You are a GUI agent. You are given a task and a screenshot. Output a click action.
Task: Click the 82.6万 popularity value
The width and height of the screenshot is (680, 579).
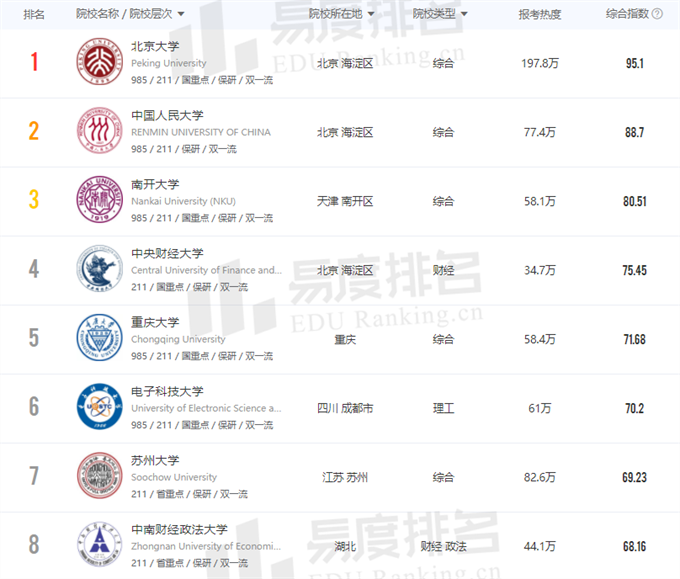540,477
